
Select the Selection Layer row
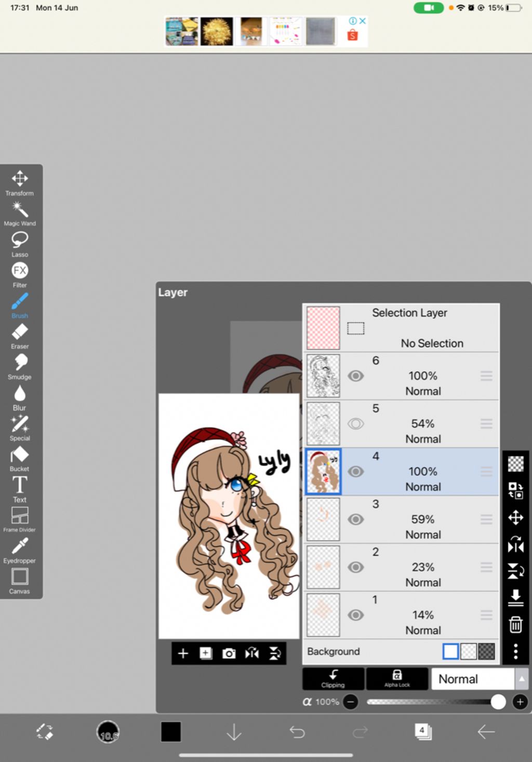(x=401, y=328)
